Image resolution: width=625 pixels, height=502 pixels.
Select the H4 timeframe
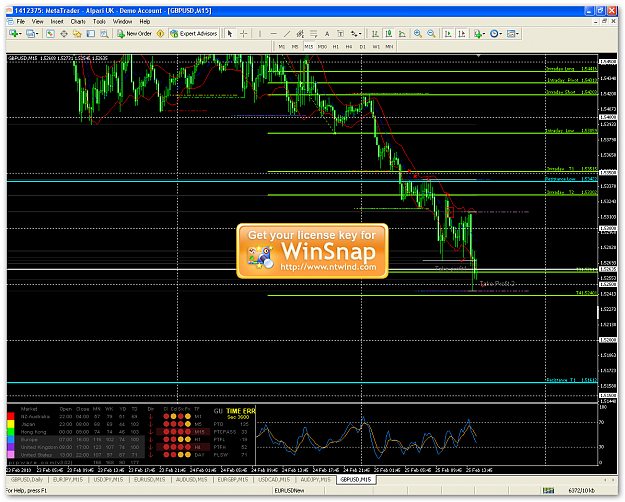[x=349, y=47]
